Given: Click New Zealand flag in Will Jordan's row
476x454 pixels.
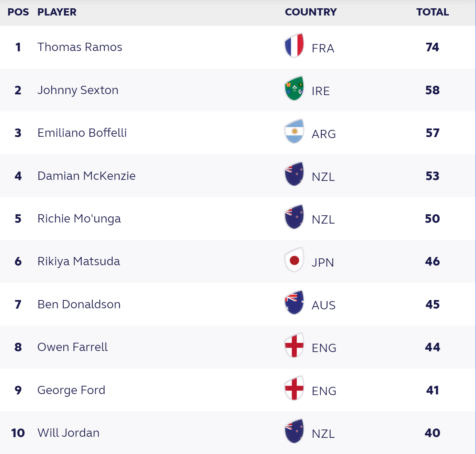Looking at the screenshot, I should click(x=294, y=431).
